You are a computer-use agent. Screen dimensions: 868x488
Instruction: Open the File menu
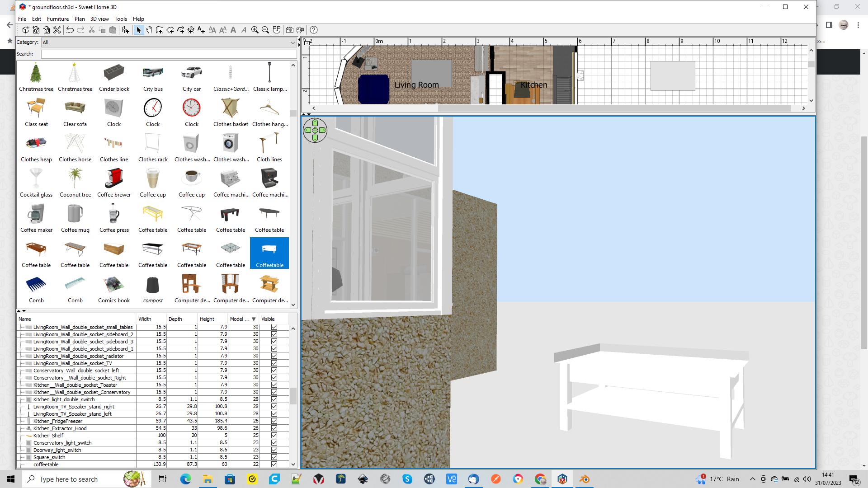[22, 19]
